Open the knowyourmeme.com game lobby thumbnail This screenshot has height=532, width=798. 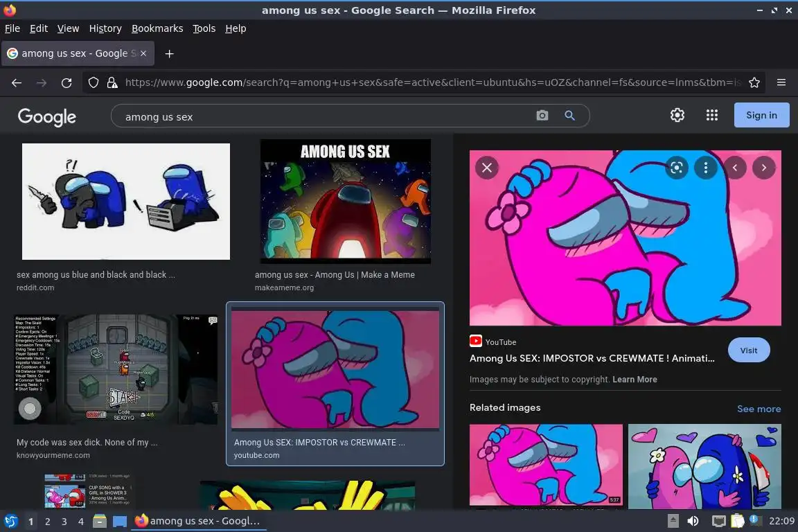click(x=116, y=369)
